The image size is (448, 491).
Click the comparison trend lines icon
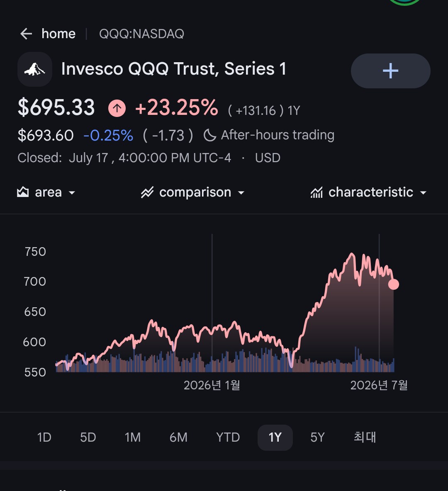pos(147,192)
